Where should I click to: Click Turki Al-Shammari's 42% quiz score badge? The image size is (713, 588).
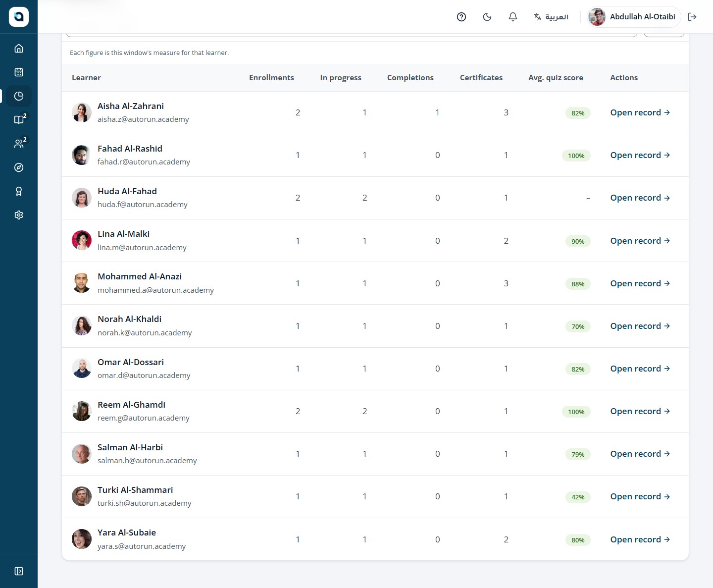pos(578,497)
